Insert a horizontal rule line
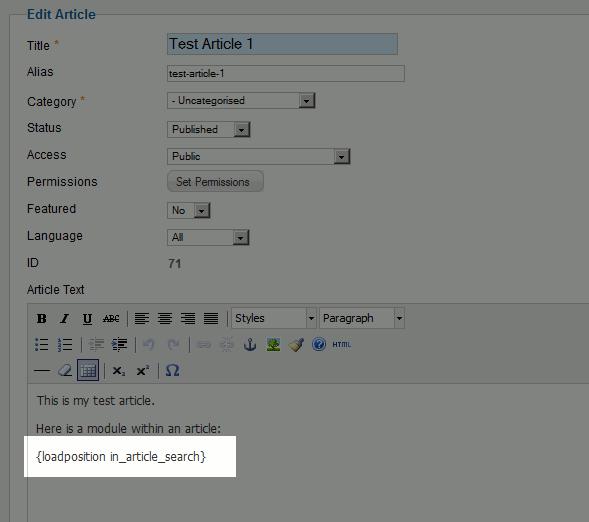Image resolution: width=589 pixels, height=522 pixels. click(42, 371)
